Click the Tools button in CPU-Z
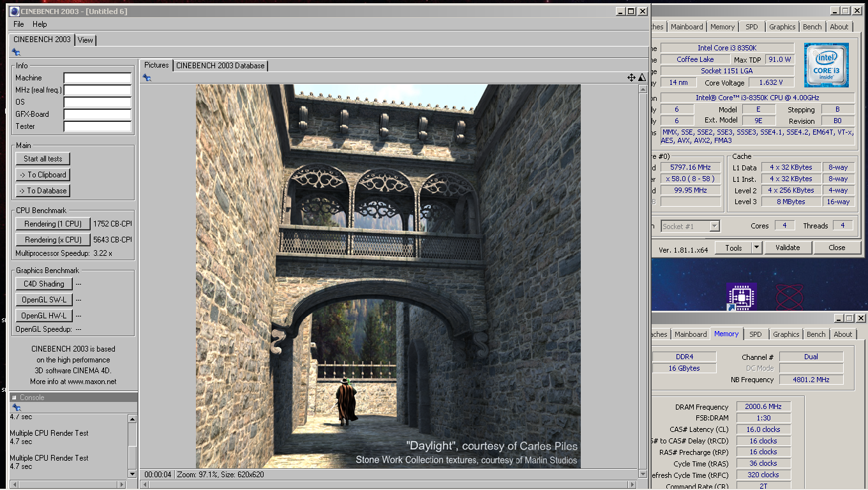The height and width of the screenshot is (490, 868). click(733, 248)
